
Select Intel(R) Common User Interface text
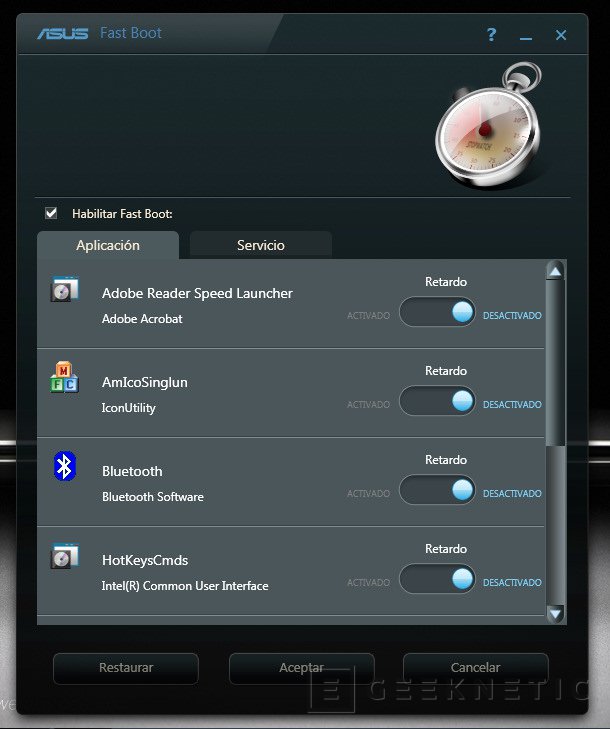coord(185,586)
